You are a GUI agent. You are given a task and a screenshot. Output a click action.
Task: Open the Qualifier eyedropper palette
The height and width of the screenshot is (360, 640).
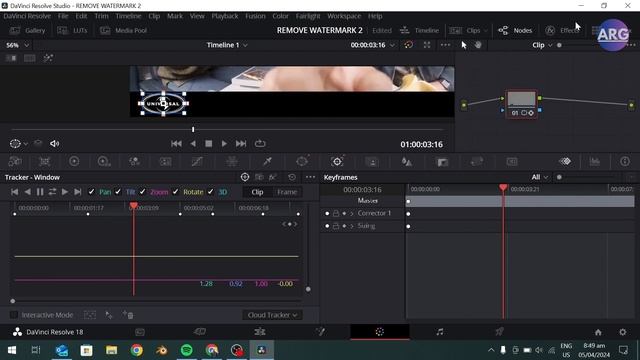point(267,162)
